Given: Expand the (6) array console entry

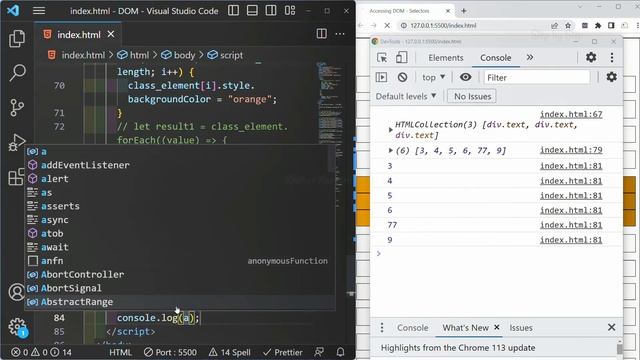Looking at the screenshot, I should pyautogui.click(x=391, y=151).
